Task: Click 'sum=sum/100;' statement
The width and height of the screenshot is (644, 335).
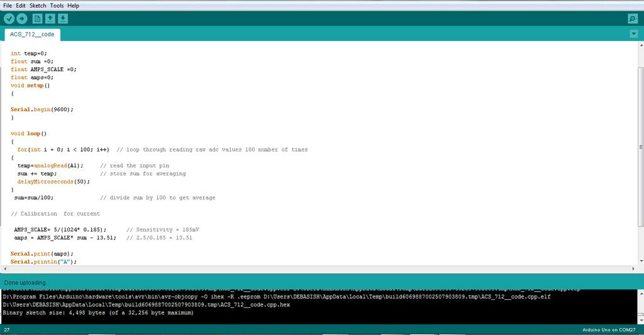Action: click(x=34, y=197)
